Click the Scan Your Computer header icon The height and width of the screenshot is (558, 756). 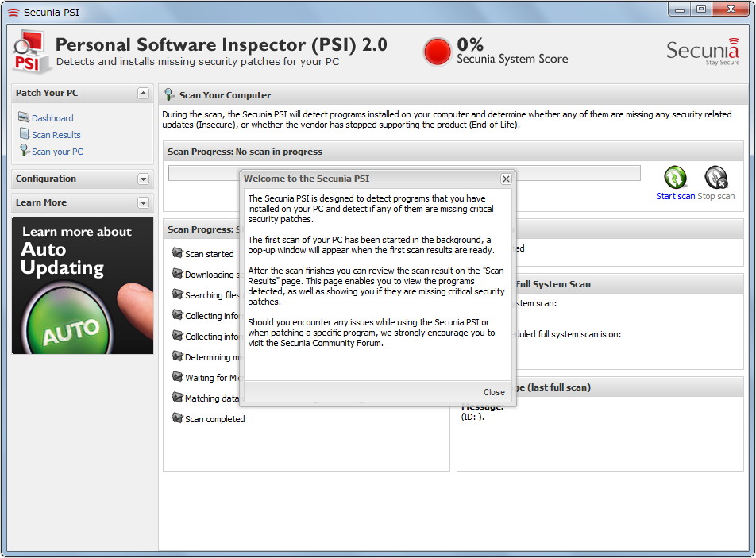point(168,94)
